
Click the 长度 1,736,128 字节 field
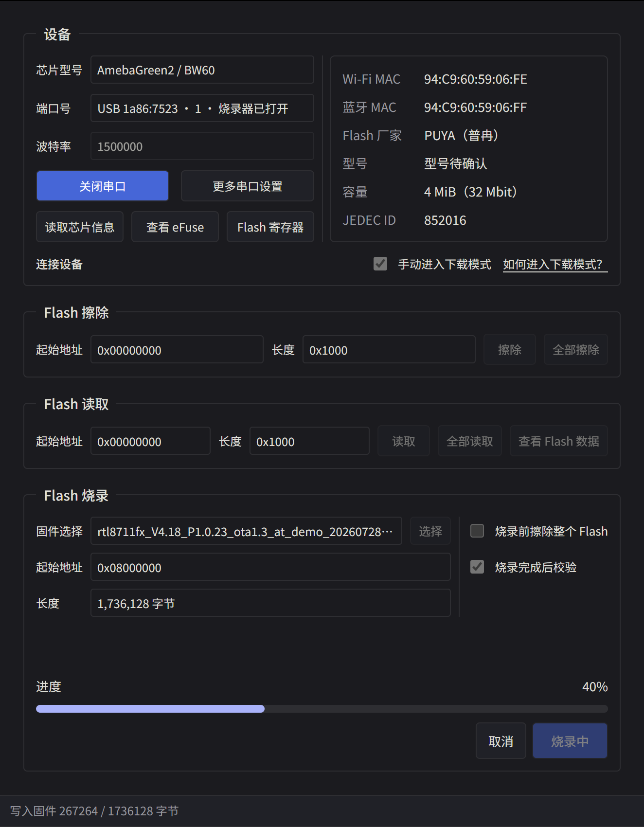point(271,603)
